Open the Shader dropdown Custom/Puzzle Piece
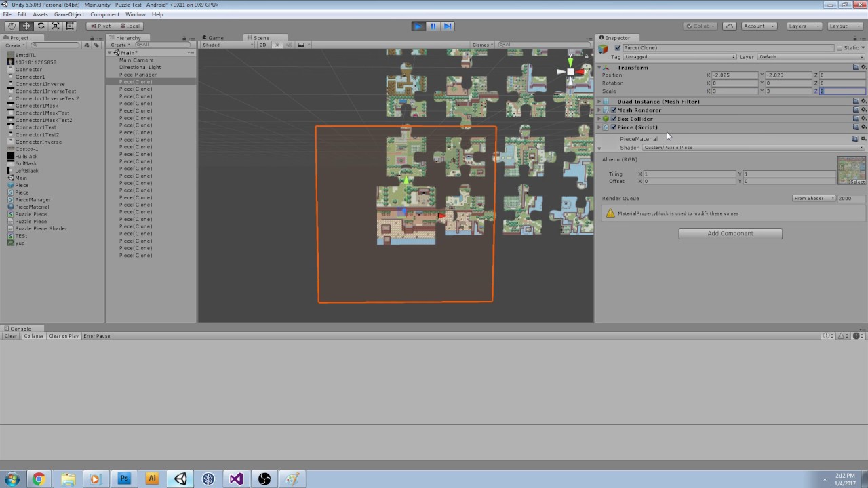The image size is (868, 488). (x=753, y=148)
